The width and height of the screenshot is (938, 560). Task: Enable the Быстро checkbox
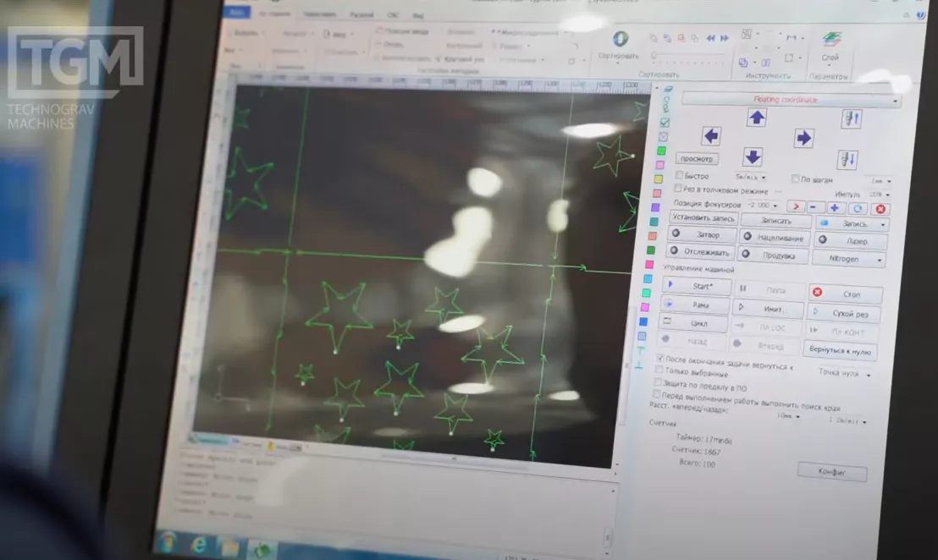tap(679, 176)
